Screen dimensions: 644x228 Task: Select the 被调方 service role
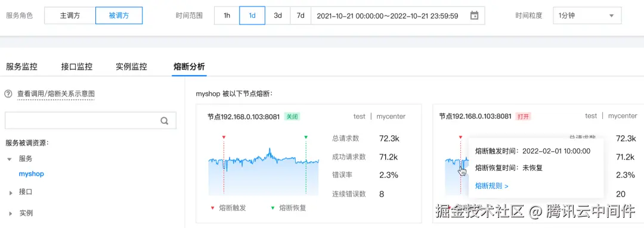[x=119, y=15]
